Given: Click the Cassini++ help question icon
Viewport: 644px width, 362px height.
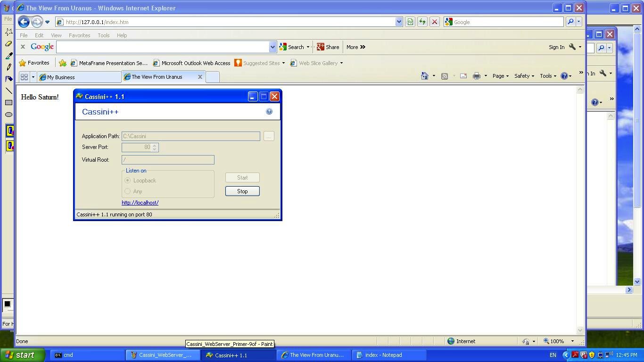Looking at the screenshot, I should [269, 112].
